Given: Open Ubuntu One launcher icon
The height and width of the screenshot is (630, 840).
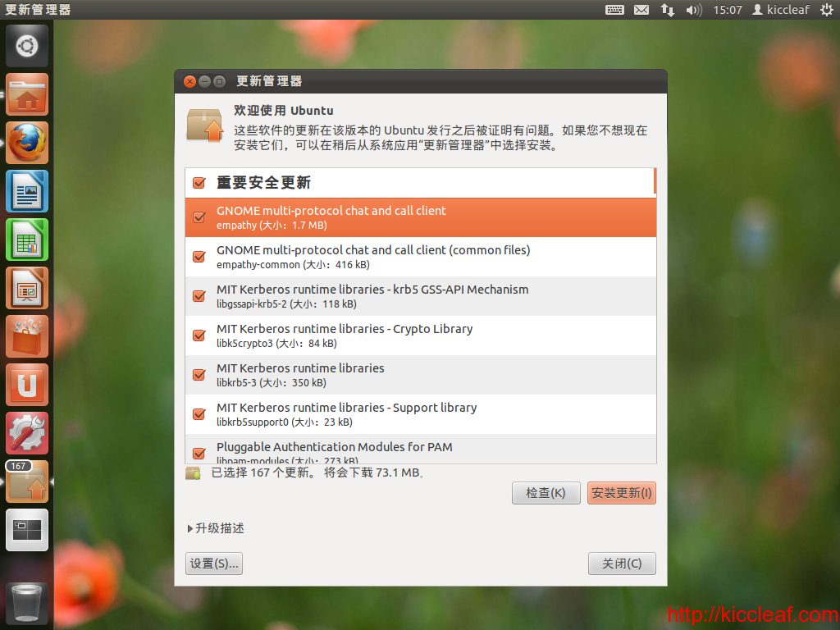Looking at the screenshot, I should pos(27,385).
